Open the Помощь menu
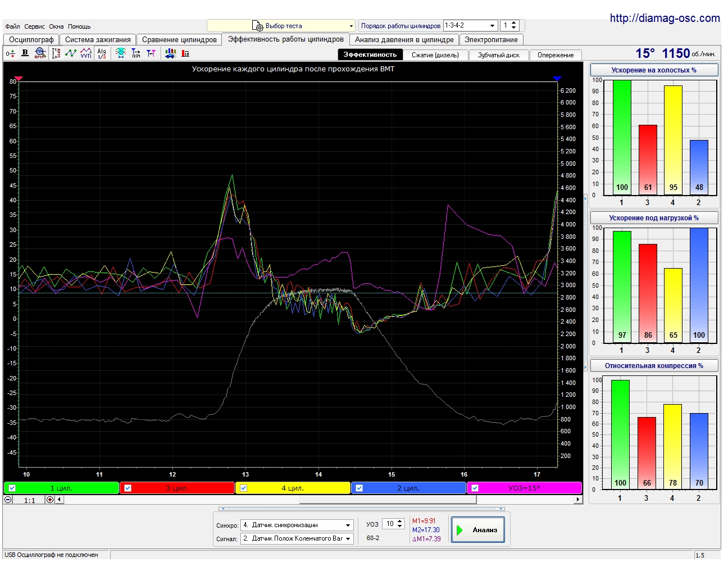728x562 pixels. tap(79, 26)
